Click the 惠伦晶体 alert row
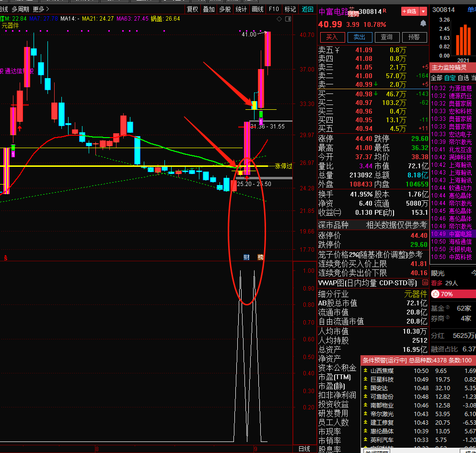Image resolution: width=476 pixels, height=453 pixels. (419, 431)
